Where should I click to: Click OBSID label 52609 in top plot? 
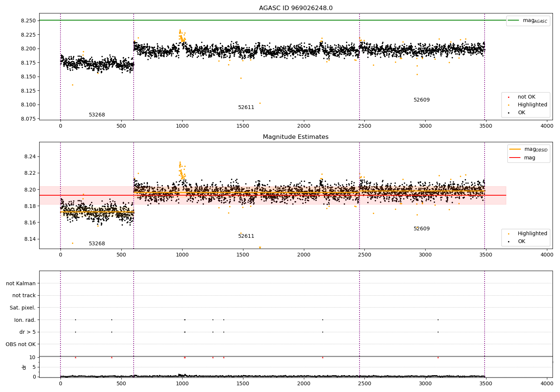[x=422, y=100]
